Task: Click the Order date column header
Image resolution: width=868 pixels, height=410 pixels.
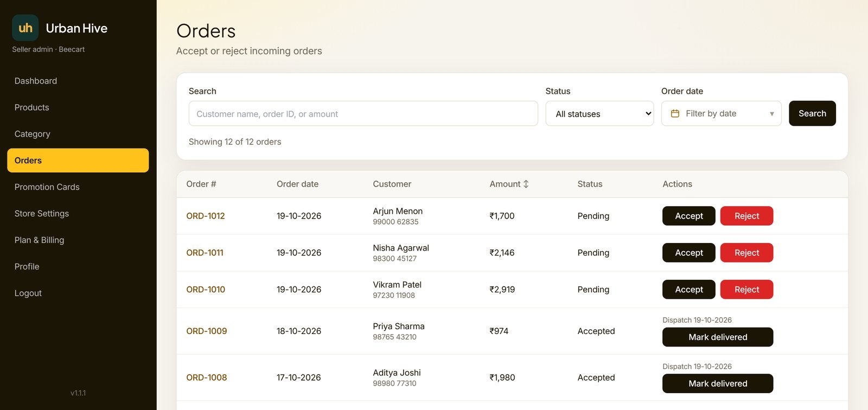Action: tap(297, 184)
